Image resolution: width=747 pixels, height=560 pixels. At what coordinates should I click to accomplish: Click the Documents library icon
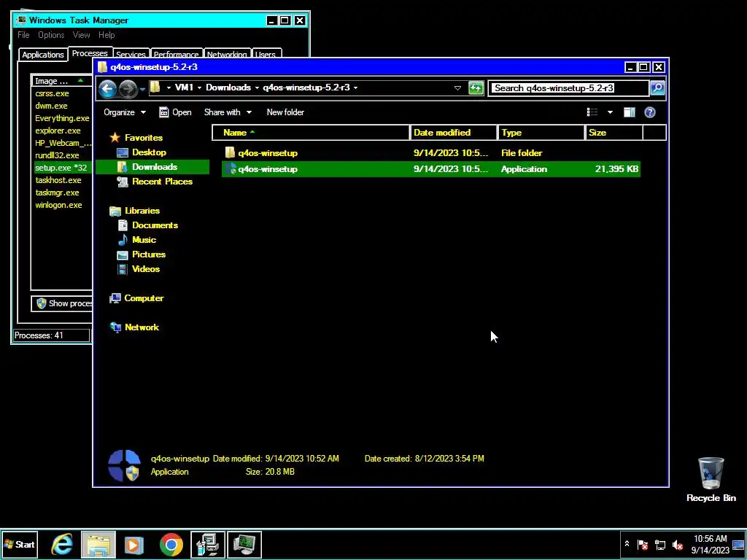pos(123,225)
